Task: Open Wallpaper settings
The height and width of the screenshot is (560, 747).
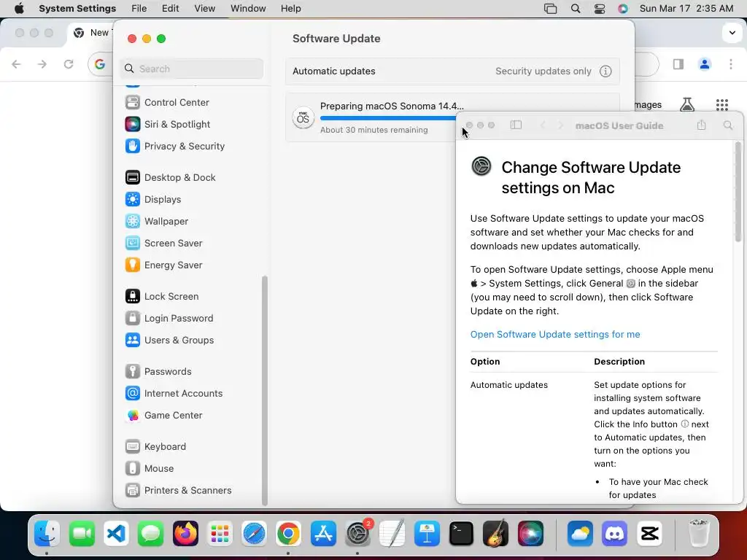Action: 156,222
